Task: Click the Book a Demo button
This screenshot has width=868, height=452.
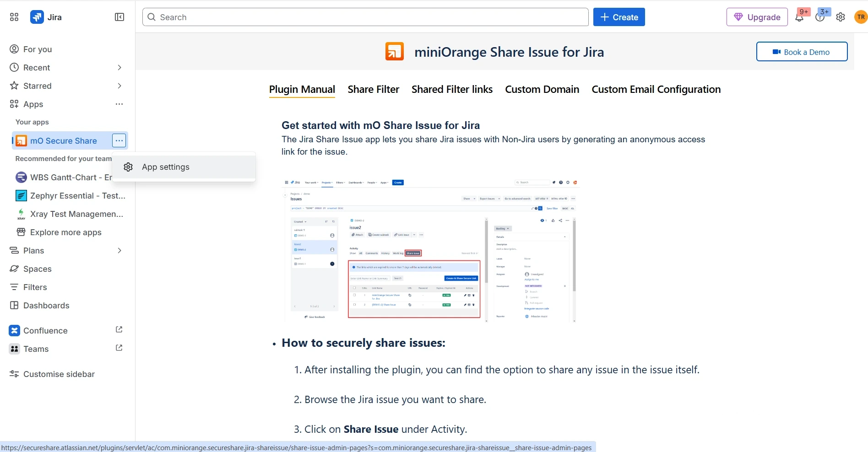Action: (802, 52)
